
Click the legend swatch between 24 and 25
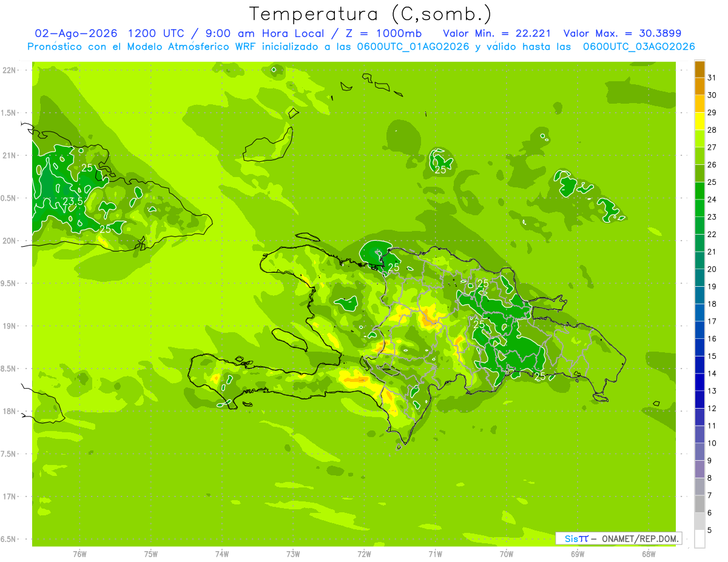(x=699, y=191)
